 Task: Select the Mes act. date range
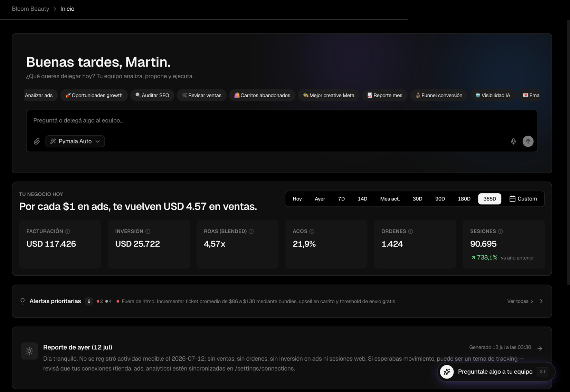[x=390, y=199]
